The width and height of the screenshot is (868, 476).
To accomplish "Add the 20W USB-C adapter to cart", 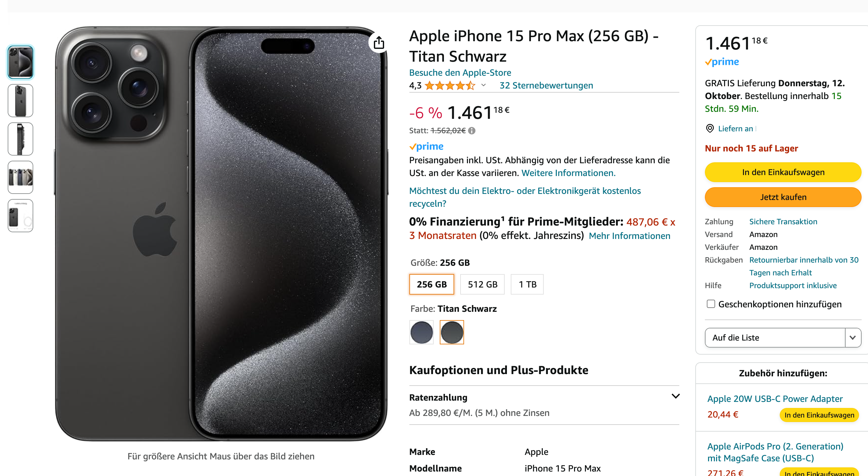I will 819,415.
